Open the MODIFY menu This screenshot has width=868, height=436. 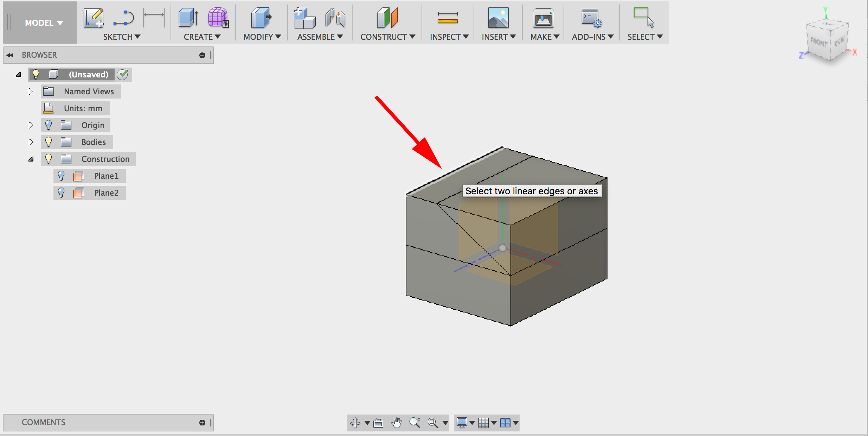[262, 37]
